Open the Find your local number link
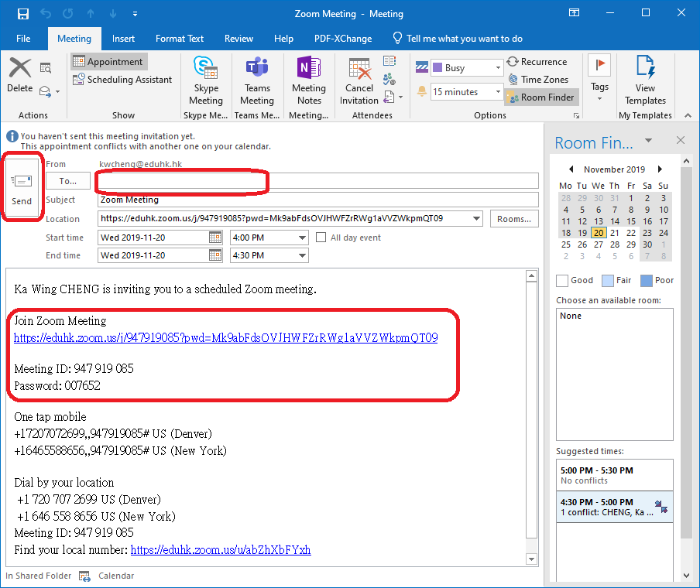This screenshot has width=700, height=588. (221, 549)
